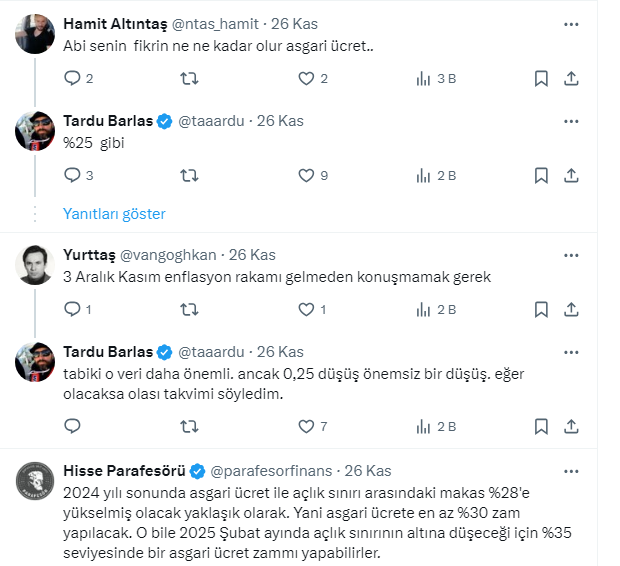620x566 pixels.
Task: Click Hisse Parafesörü's avatar image
Action: [x=36, y=481]
